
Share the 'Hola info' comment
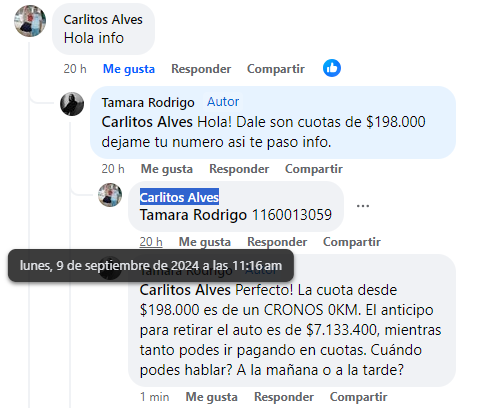pos(276,69)
